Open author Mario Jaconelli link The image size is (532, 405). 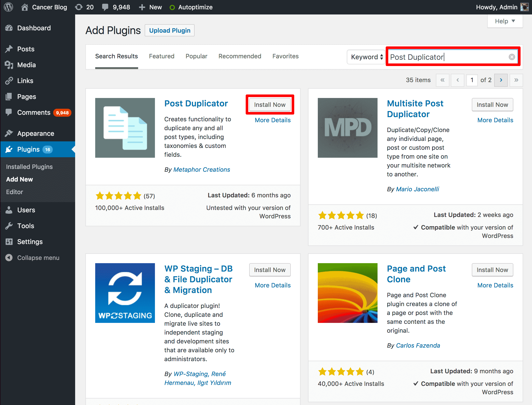pos(417,189)
